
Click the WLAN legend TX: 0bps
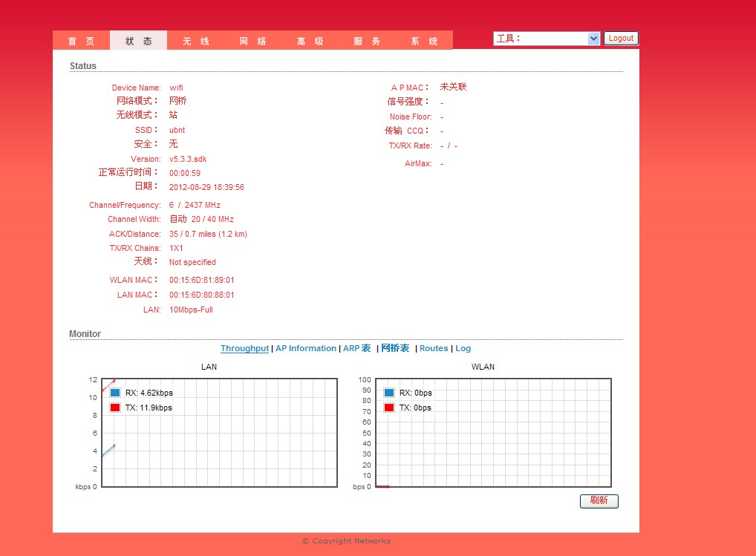pyautogui.click(x=415, y=408)
